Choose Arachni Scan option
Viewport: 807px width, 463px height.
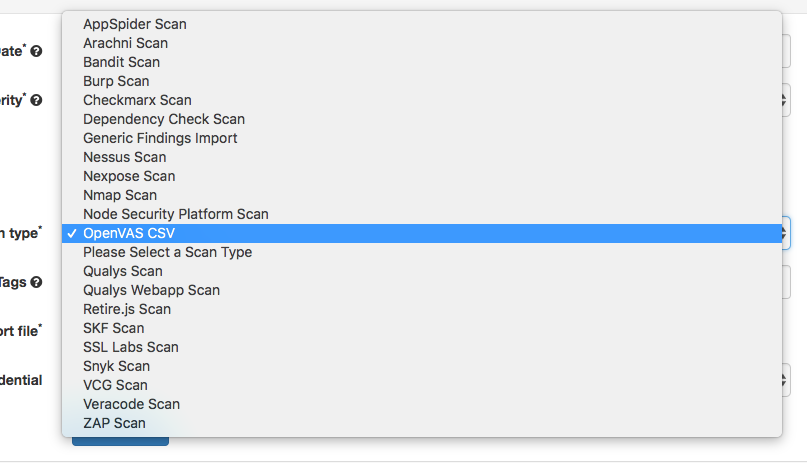click(x=125, y=43)
